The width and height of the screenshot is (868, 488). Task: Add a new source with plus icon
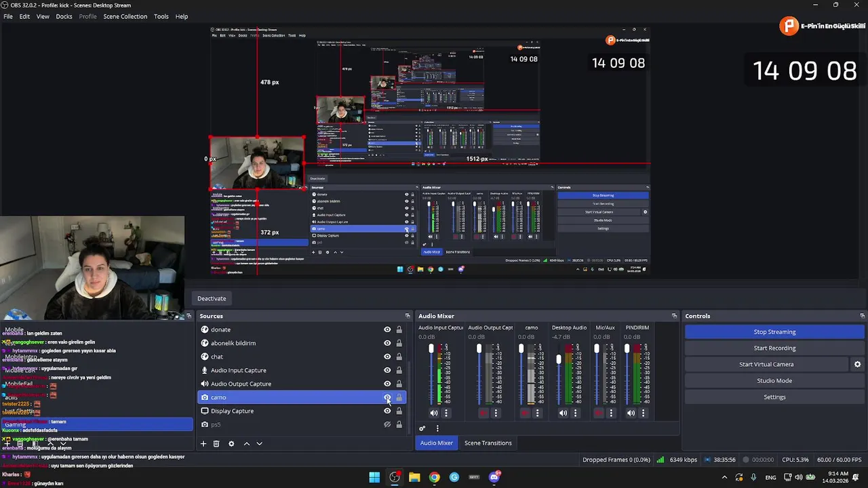pos(203,443)
